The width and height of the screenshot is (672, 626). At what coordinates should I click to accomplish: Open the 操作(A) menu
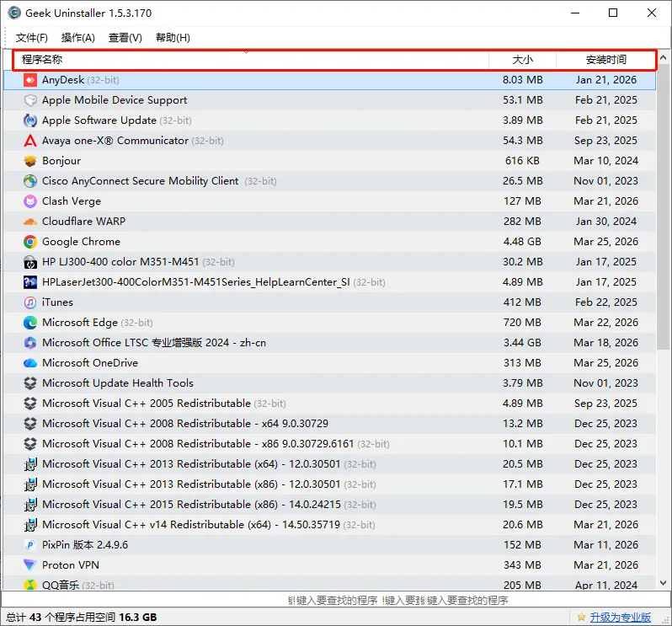(78, 38)
